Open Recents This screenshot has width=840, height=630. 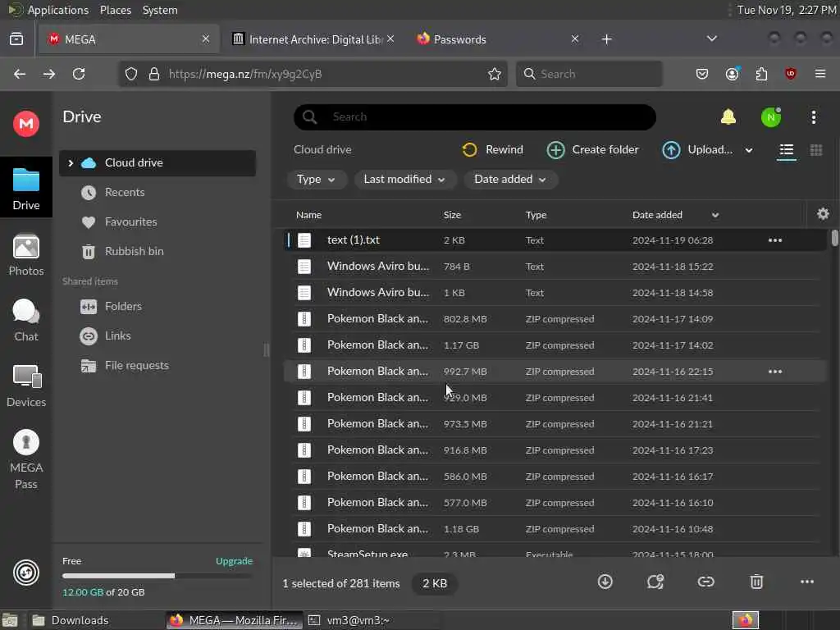pos(125,192)
